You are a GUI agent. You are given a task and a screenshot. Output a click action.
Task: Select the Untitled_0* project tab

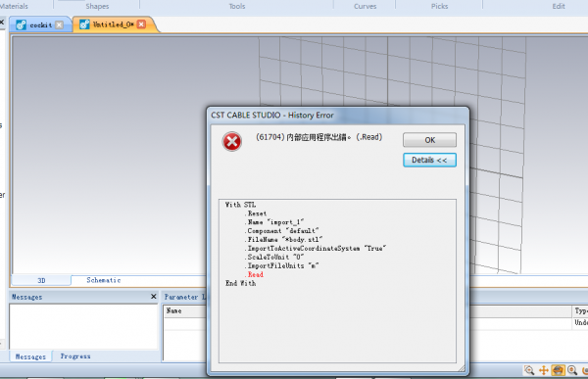click(113, 24)
